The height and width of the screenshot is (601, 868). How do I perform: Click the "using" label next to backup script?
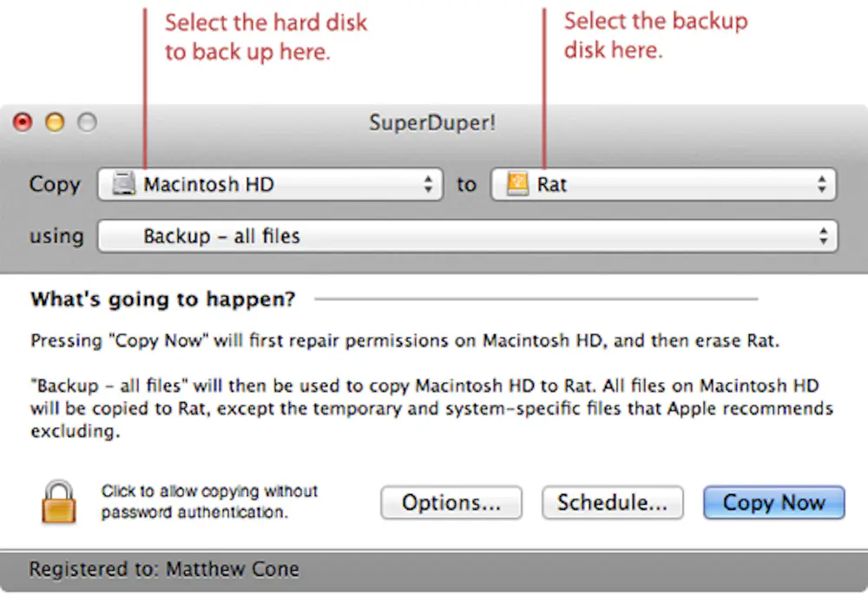point(56,235)
